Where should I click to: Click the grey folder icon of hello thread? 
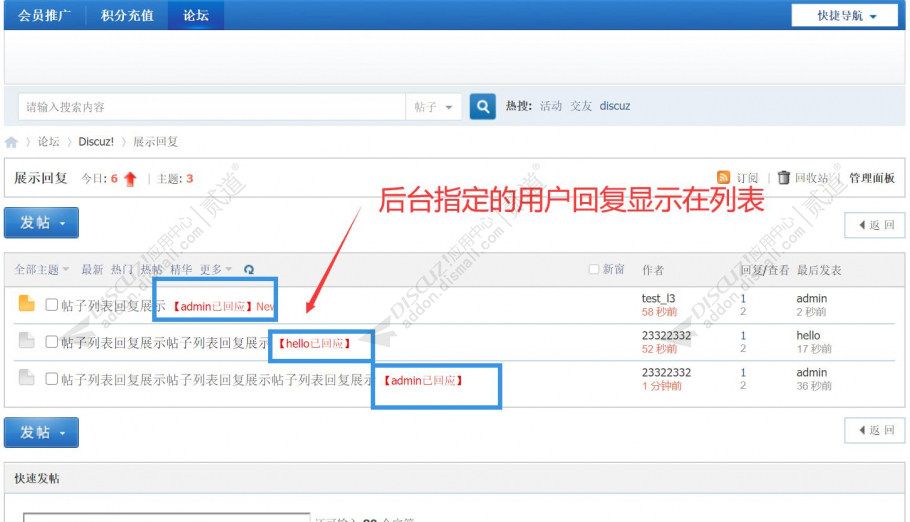[26, 340]
